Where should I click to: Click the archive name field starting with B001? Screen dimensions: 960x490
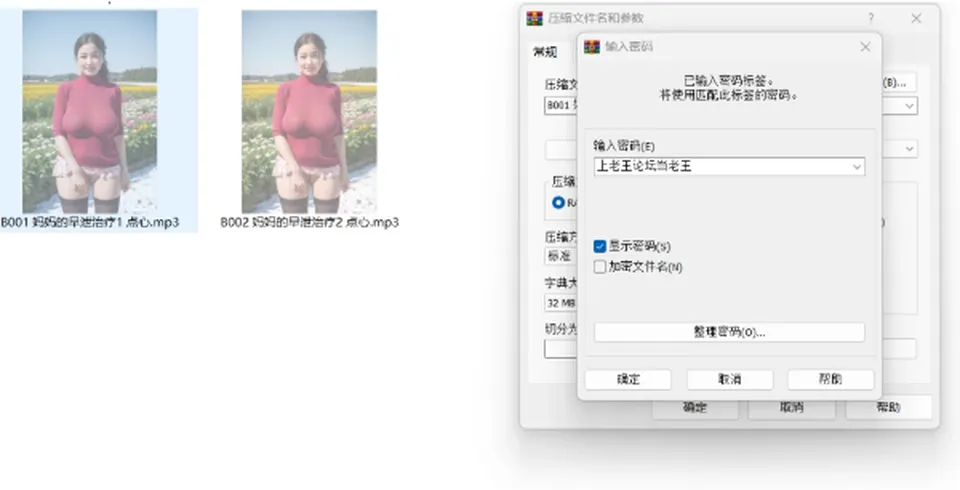(561, 105)
